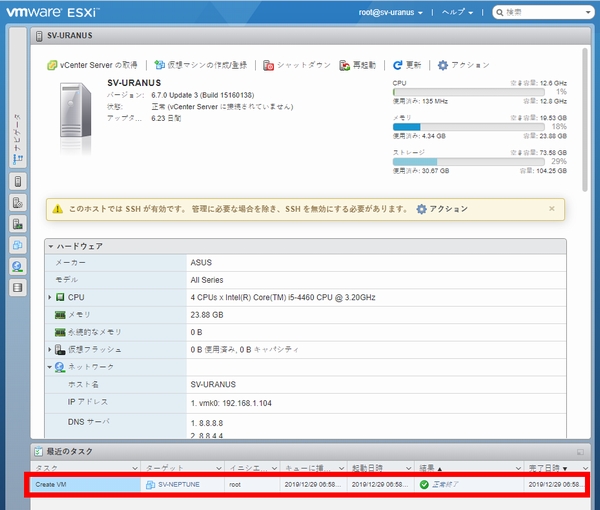Click the メモリ row chip icon
The image size is (600, 510).
60,315
